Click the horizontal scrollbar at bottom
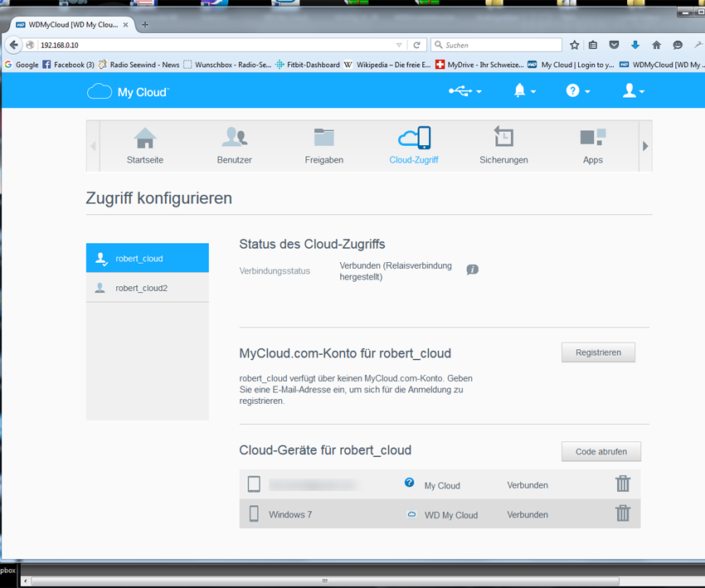The height and width of the screenshot is (588, 705). click(324, 581)
